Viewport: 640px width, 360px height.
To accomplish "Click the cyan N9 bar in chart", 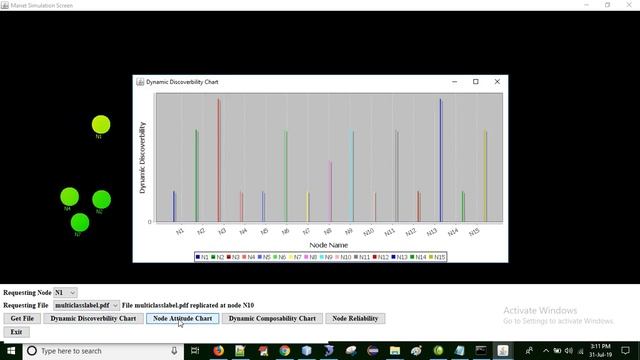I will point(352,176).
